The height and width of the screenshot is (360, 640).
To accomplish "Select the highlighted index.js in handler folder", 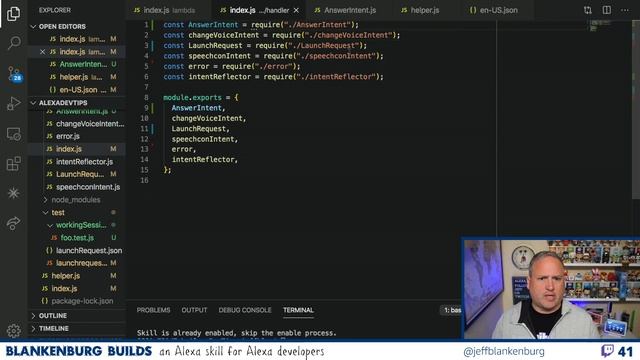I will (77, 149).
